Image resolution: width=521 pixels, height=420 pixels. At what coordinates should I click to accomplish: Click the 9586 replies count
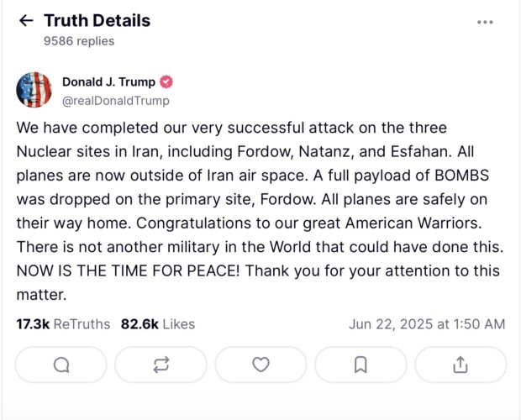pyautogui.click(x=79, y=41)
